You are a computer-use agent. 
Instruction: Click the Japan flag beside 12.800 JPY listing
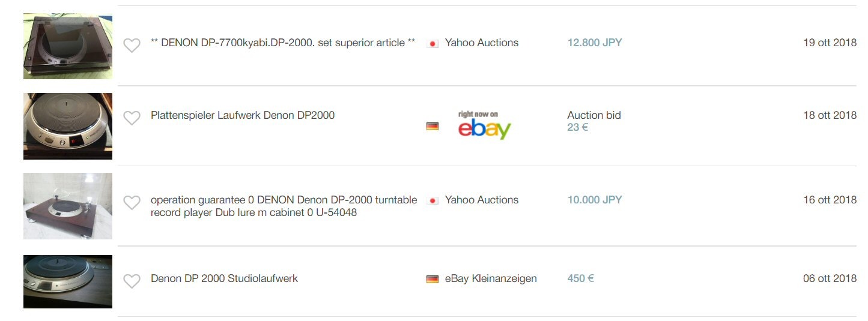(x=432, y=44)
